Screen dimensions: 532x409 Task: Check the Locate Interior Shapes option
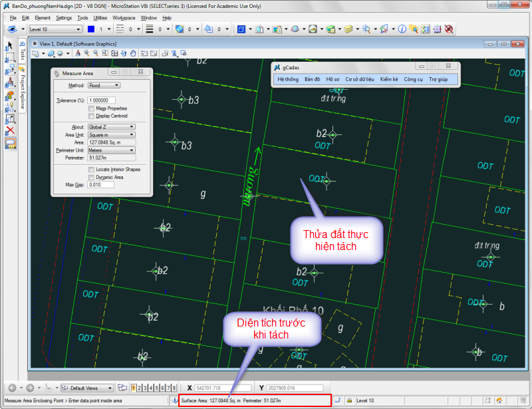91,170
